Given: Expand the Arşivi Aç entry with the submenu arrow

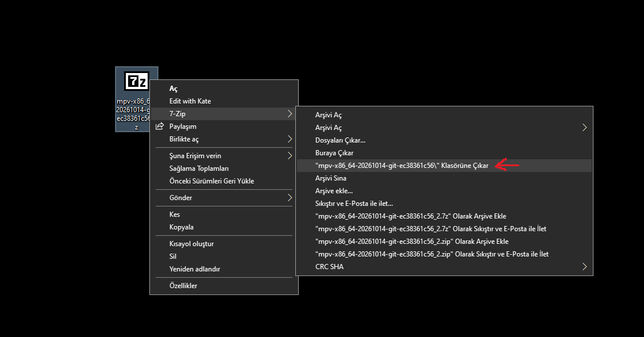Looking at the screenshot, I should click(x=445, y=128).
